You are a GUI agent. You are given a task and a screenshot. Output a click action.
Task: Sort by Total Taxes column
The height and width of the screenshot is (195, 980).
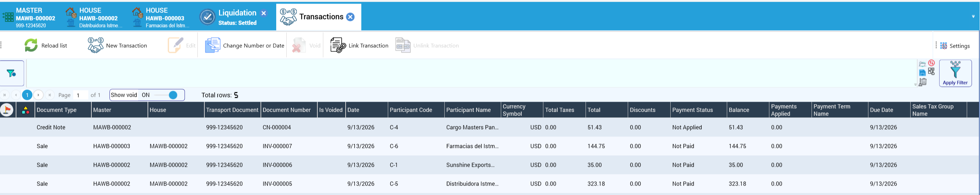[x=564, y=110]
